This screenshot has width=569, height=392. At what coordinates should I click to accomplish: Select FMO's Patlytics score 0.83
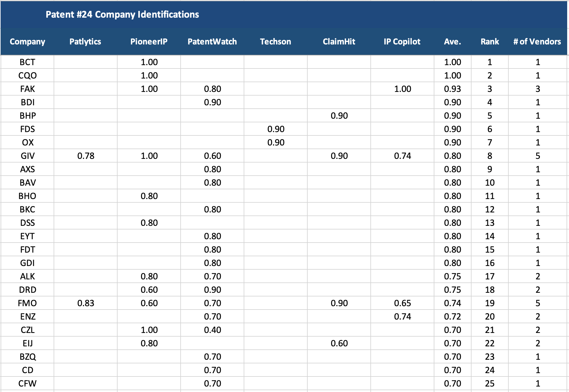coord(86,303)
